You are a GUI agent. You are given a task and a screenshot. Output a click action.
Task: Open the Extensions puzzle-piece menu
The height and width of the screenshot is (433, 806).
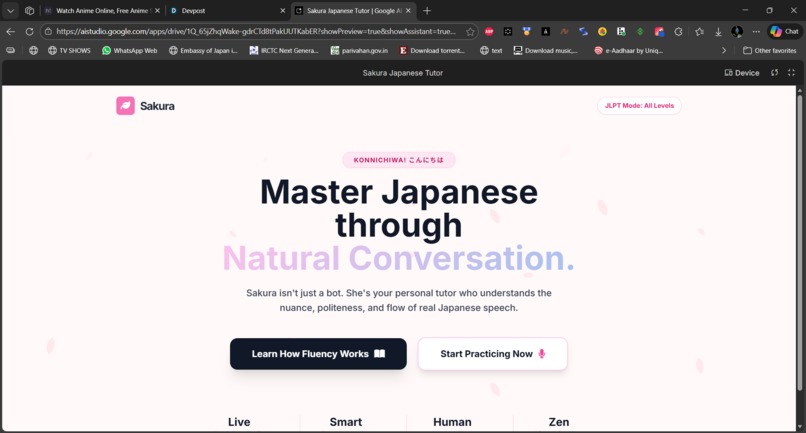click(x=679, y=31)
